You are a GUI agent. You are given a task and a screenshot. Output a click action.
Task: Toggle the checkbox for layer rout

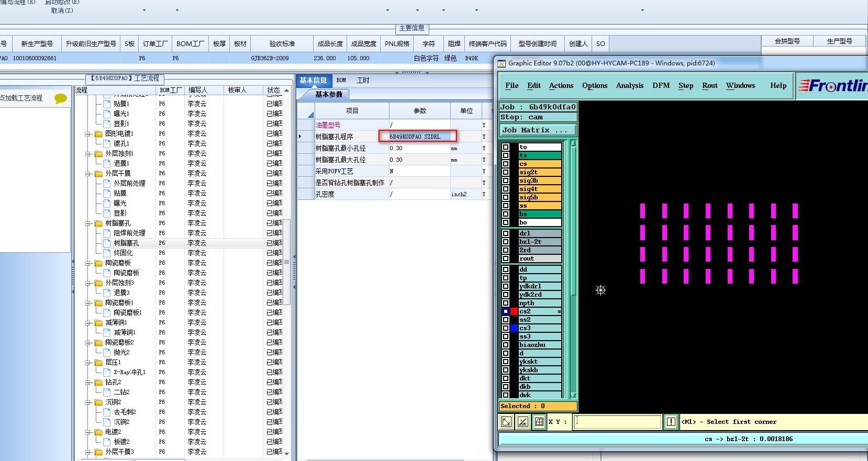[x=506, y=258]
